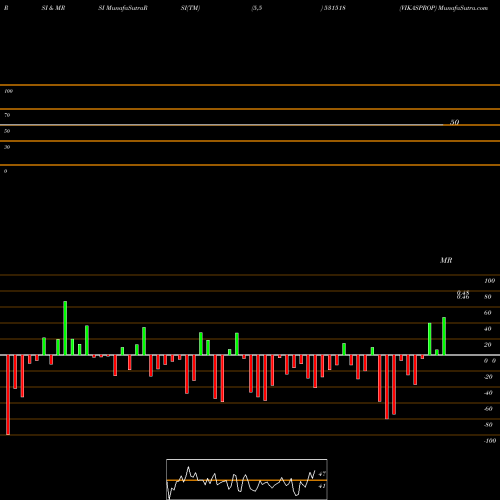Screen dimensions: 500x500
Task: Click the "SI(TM)" header label
Action: pyautogui.click(x=190, y=8)
